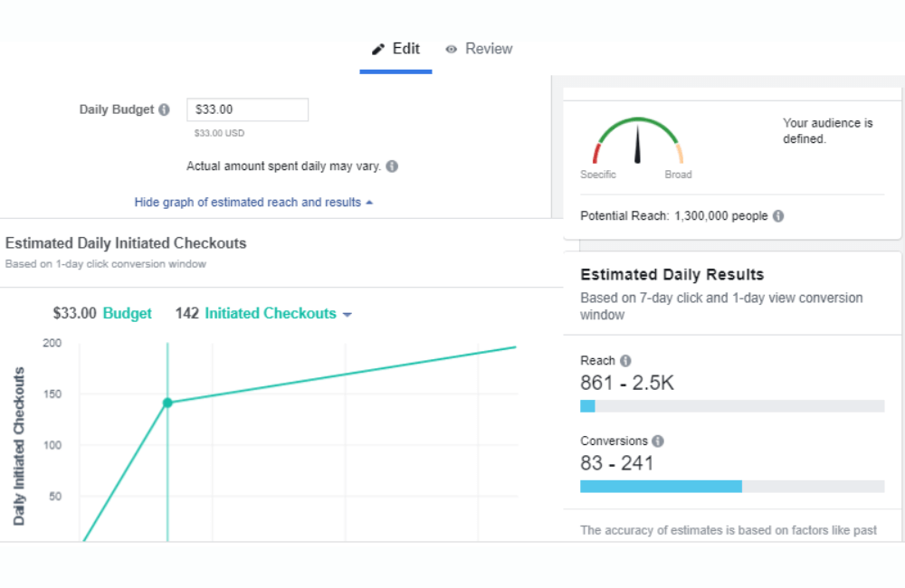This screenshot has height=588, width=905.
Task: Click the pencil icon on Edit tab
Action: pos(378,49)
